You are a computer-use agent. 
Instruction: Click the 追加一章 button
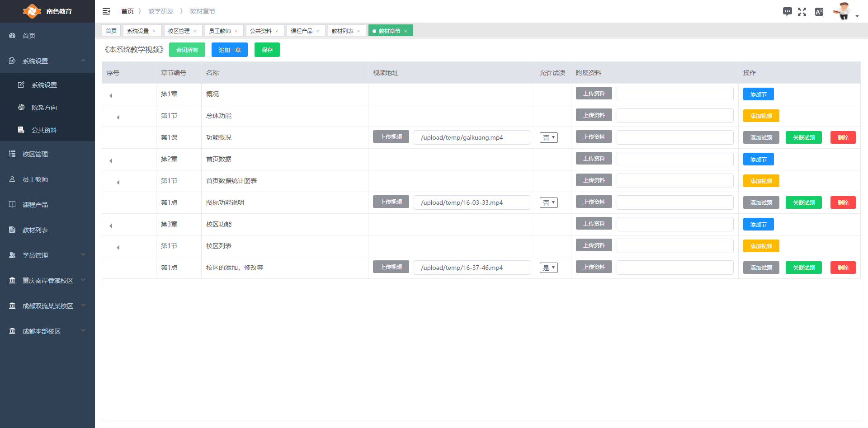coord(229,50)
